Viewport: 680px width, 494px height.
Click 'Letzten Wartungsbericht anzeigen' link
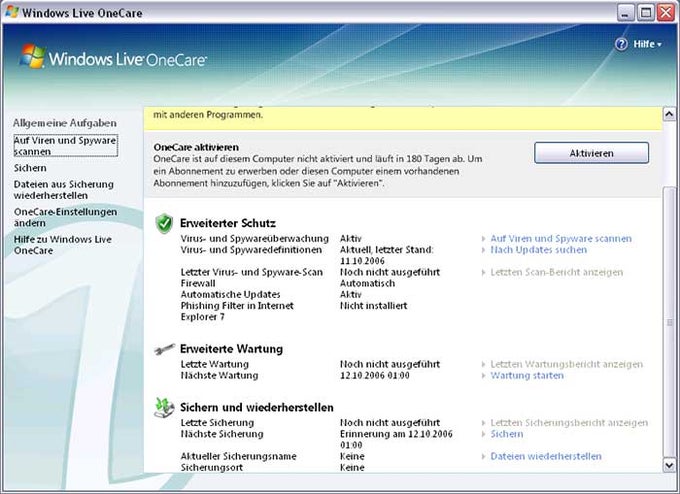[x=566, y=364]
